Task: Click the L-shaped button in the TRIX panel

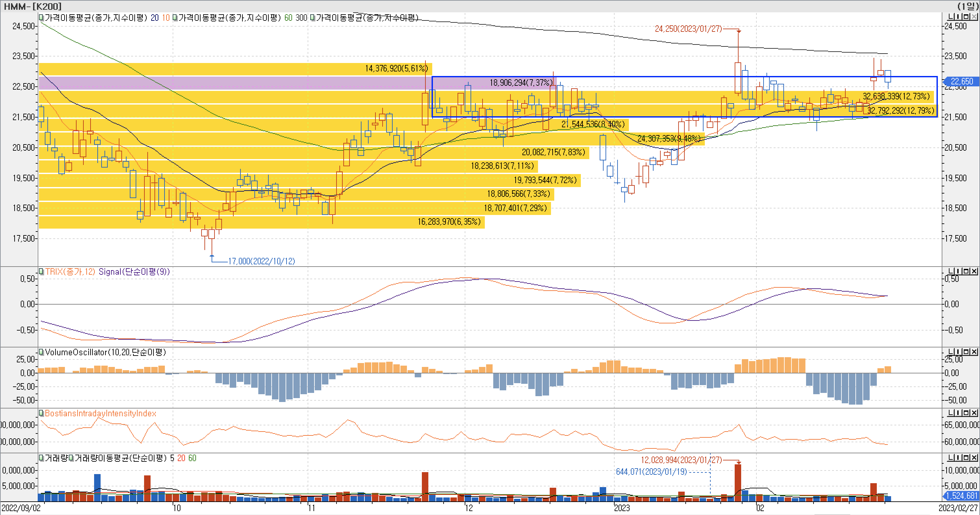Action: (951, 271)
